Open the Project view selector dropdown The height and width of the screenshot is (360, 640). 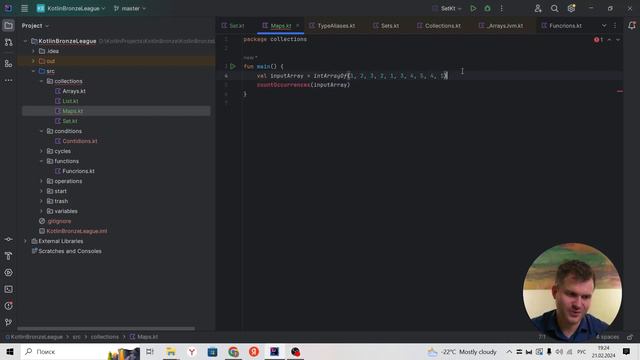tap(35, 26)
